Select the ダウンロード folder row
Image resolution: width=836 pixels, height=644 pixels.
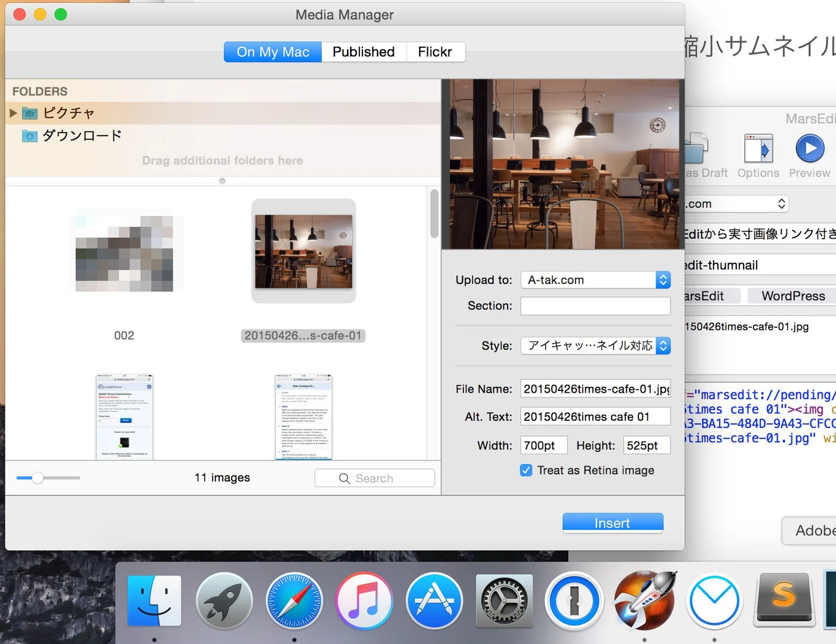[223, 136]
